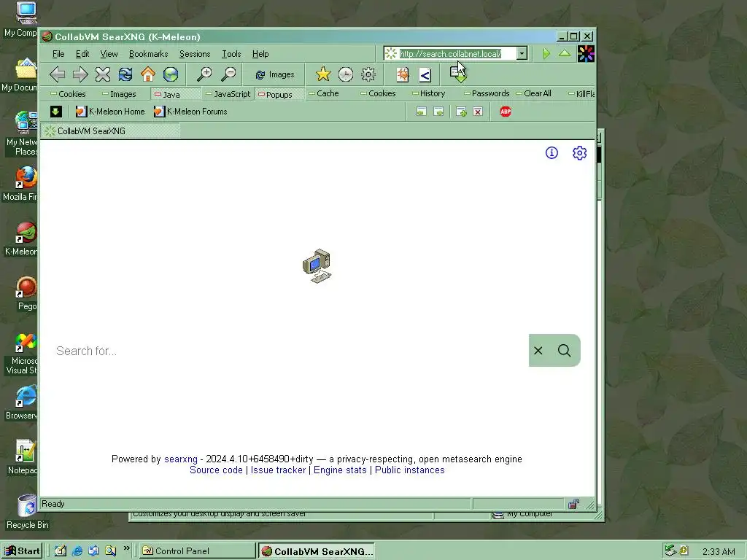Open the Issue tracker link
Image resolution: width=747 pixels, height=560 pixels.
[x=278, y=470]
